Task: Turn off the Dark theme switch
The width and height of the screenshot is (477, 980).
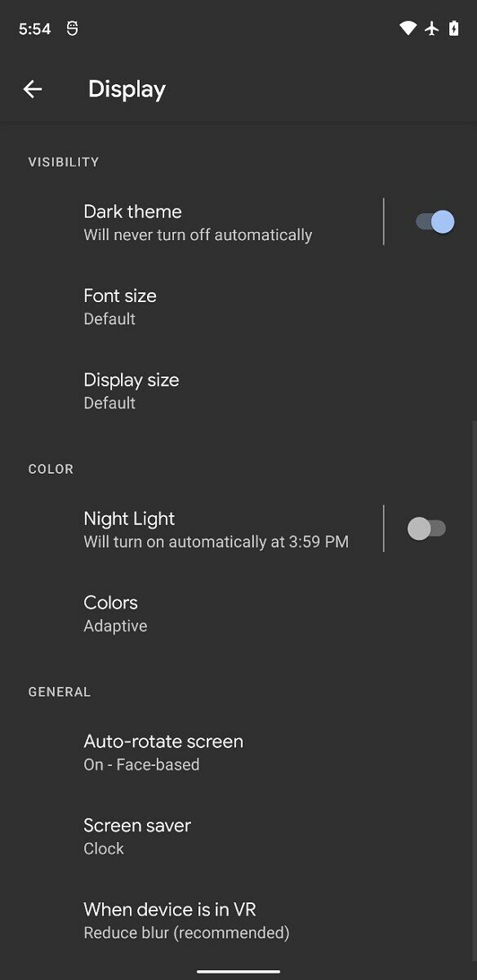Action: pyautogui.click(x=435, y=221)
